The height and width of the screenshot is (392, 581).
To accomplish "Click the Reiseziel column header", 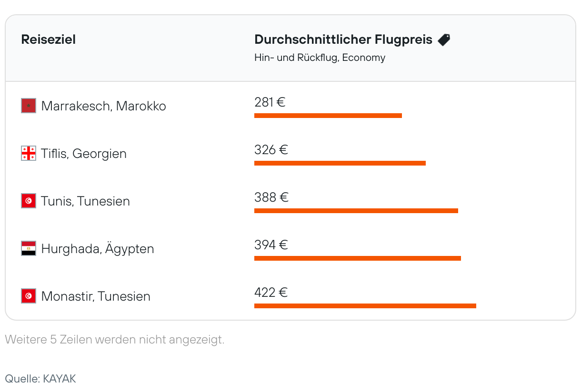I will (x=48, y=39).
